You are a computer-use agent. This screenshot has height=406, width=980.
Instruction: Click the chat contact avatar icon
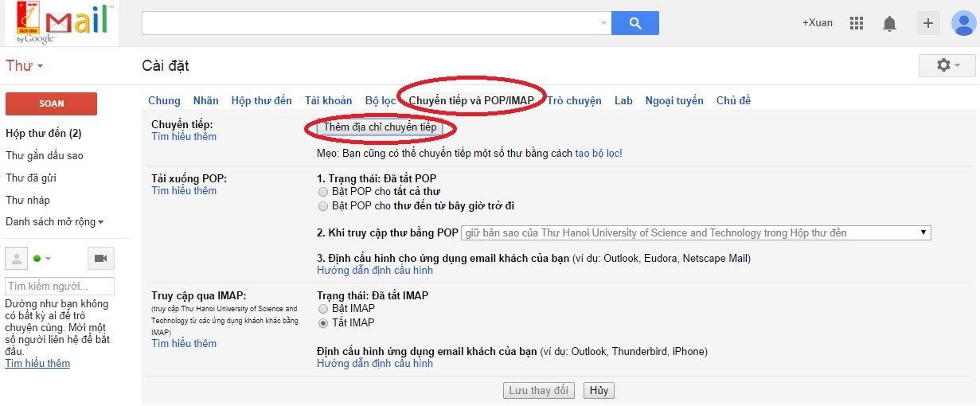[x=16, y=259]
